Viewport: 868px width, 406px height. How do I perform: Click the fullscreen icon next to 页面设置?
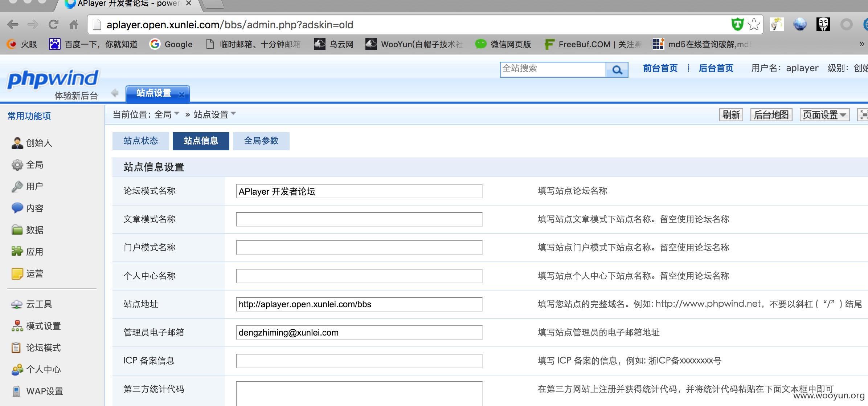point(863,115)
